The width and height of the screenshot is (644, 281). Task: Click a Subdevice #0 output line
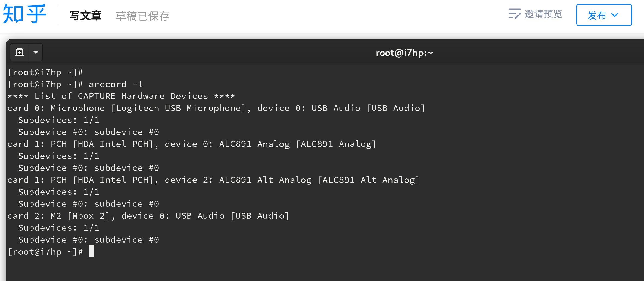point(89,132)
